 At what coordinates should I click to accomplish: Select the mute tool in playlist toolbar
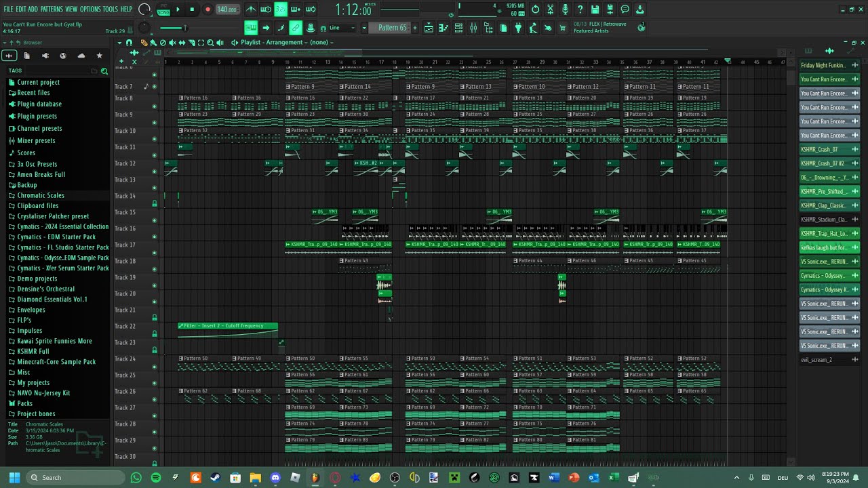click(x=172, y=43)
